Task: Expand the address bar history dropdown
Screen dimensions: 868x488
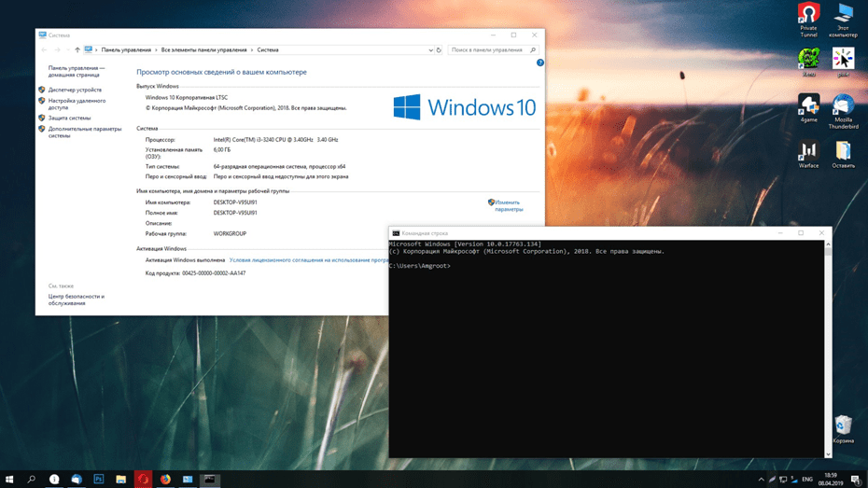Action: tap(430, 50)
